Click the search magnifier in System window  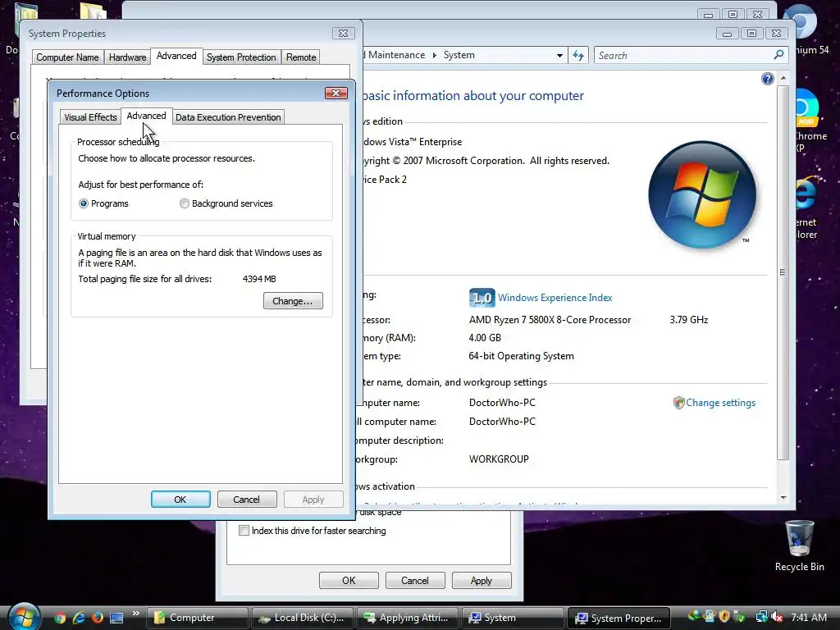(779, 55)
